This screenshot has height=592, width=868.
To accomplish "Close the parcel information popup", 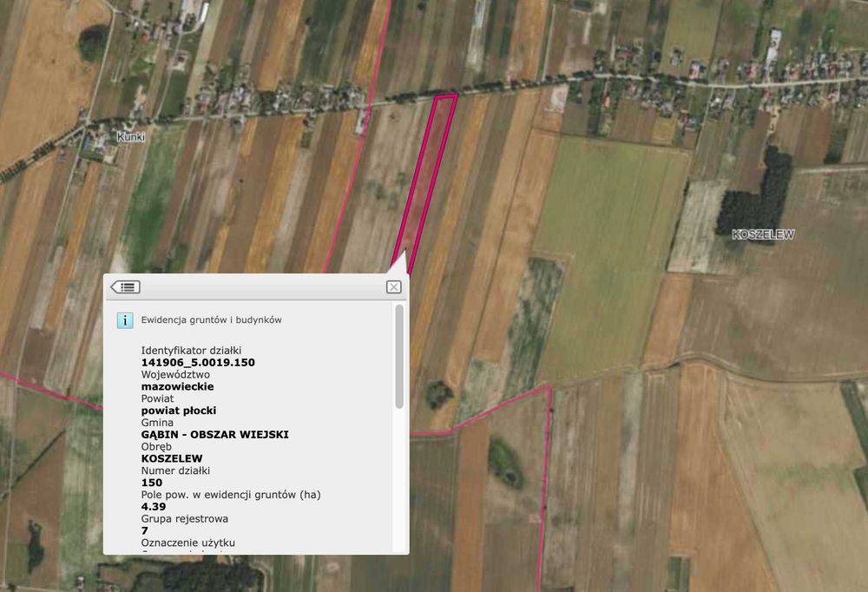I will [x=393, y=286].
